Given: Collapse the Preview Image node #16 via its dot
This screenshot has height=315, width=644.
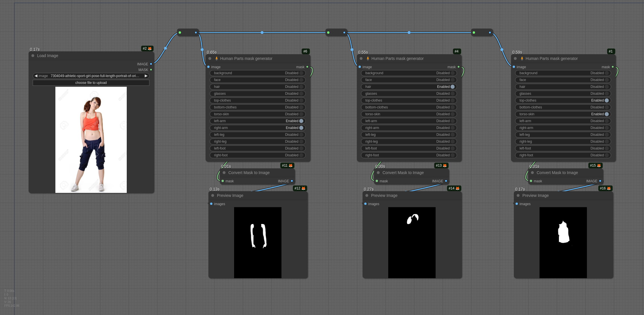Looking at the screenshot, I should (x=518, y=195).
